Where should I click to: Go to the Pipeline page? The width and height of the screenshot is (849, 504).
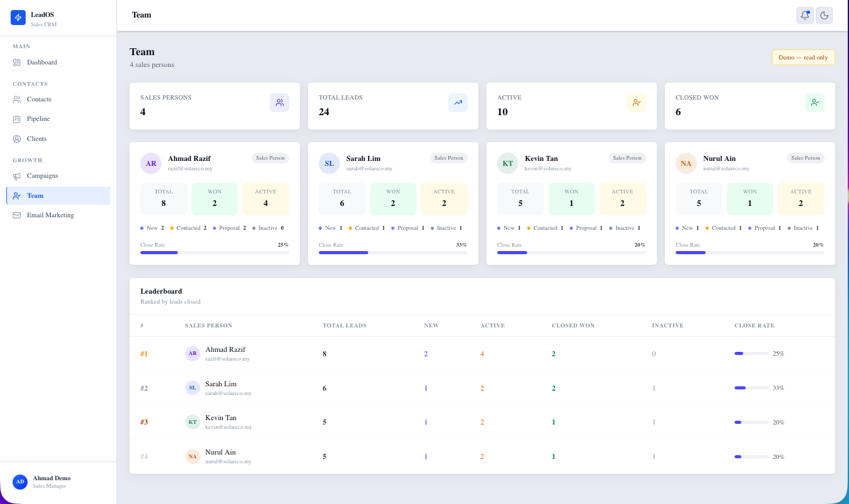pyautogui.click(x=38, y=119)
